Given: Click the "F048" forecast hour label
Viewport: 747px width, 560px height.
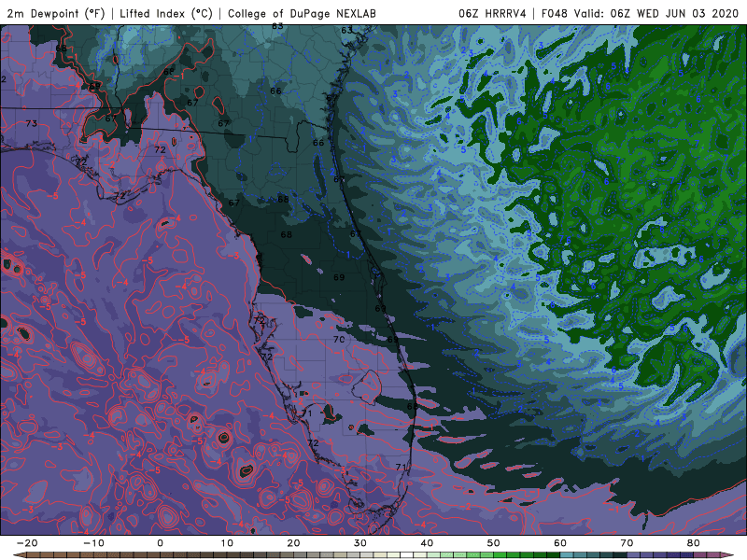Looking at the screenshot, I should 554,13.
